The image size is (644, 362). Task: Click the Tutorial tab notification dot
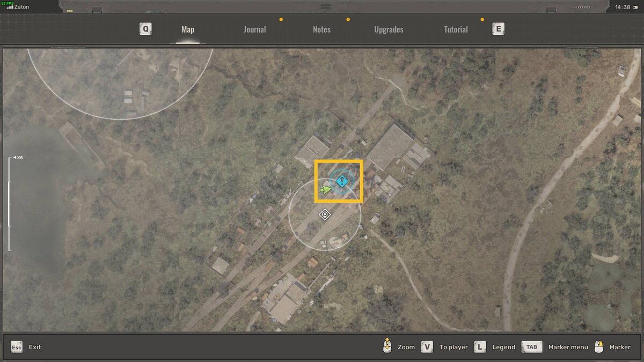pos(482,19)
